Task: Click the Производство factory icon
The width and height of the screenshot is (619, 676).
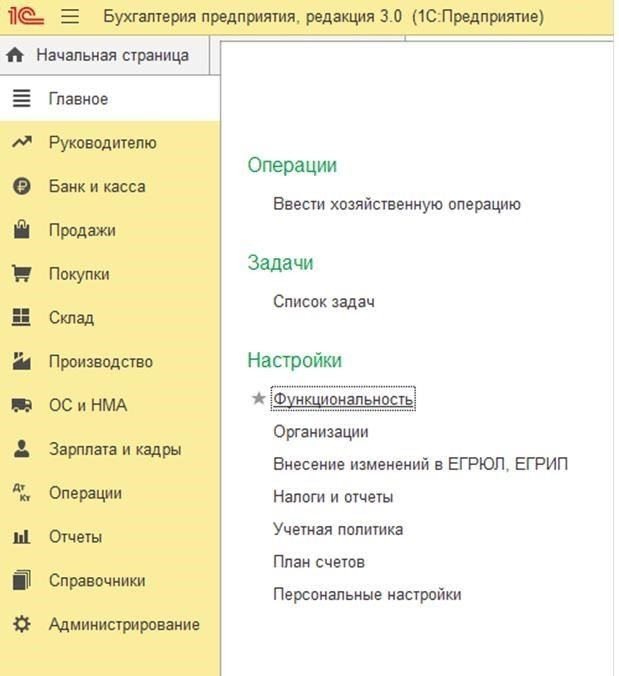Action: click(22, 362)
